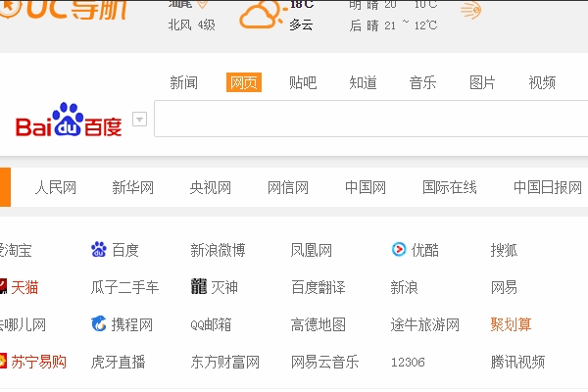
Task: Open the 新浪微博 link
Action: coord(218,250)
